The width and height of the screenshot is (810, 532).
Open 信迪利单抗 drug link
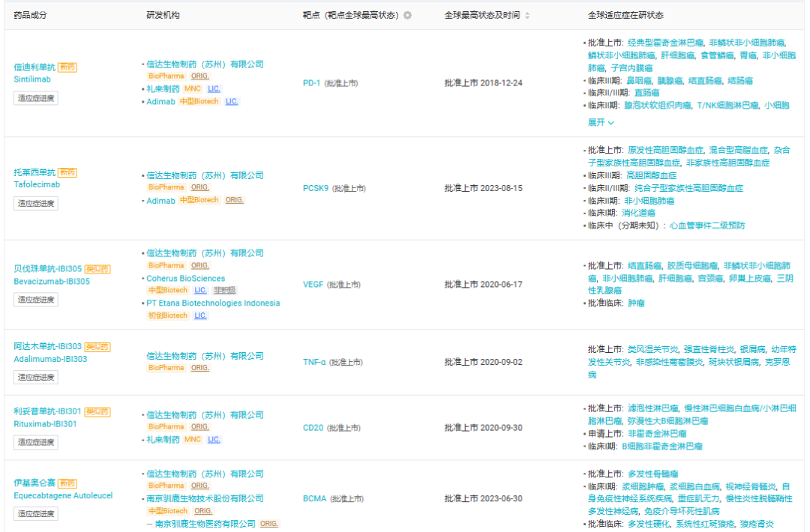(34, 67)
